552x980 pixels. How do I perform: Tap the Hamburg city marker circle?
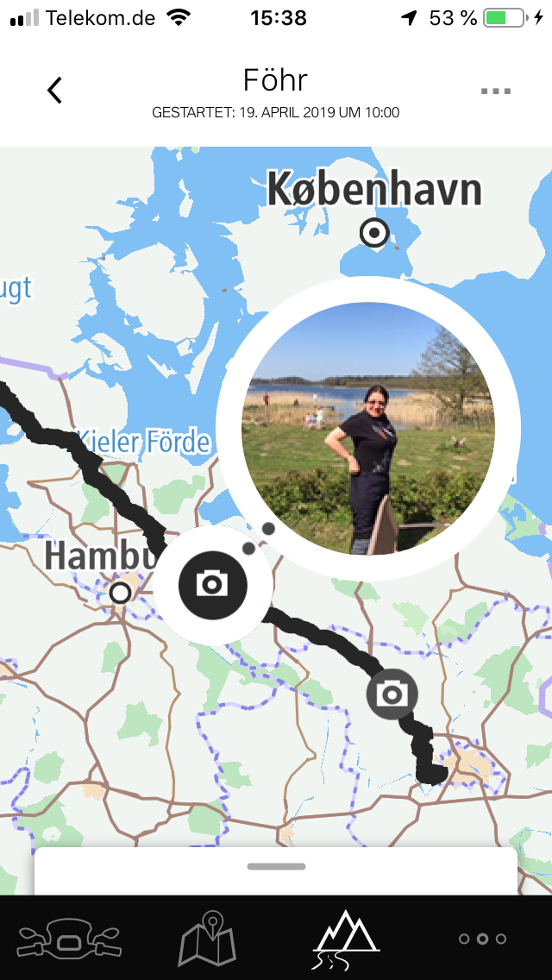(x=120, y=593)
